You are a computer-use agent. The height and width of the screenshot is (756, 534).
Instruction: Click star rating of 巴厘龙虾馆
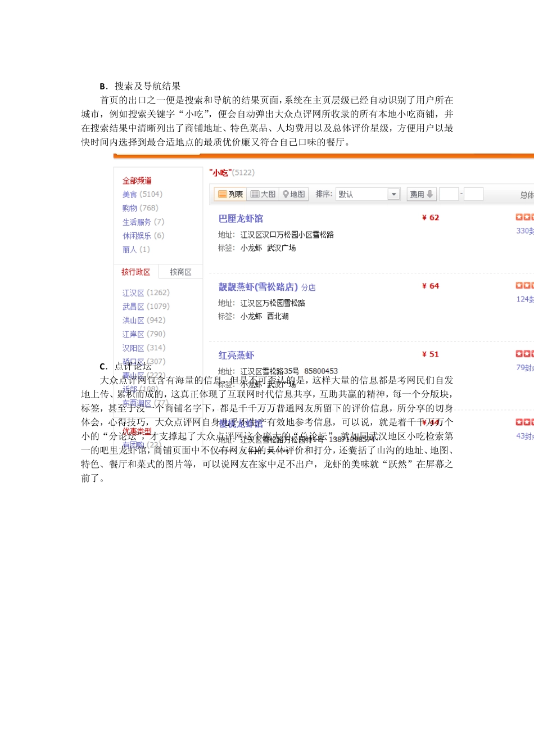click(x=525, y=217)
